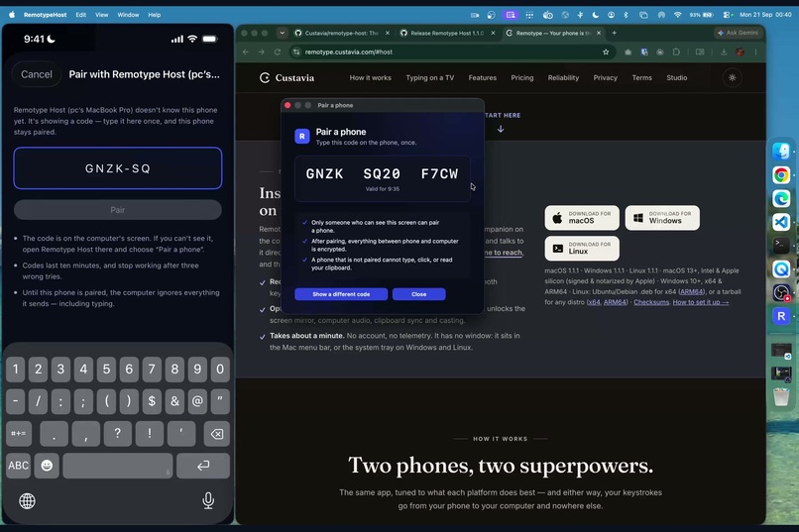Viewport: 799px width, 532px height.
Task: Tap the return key on phone keyboard
Action: click(x=203, y=466)
